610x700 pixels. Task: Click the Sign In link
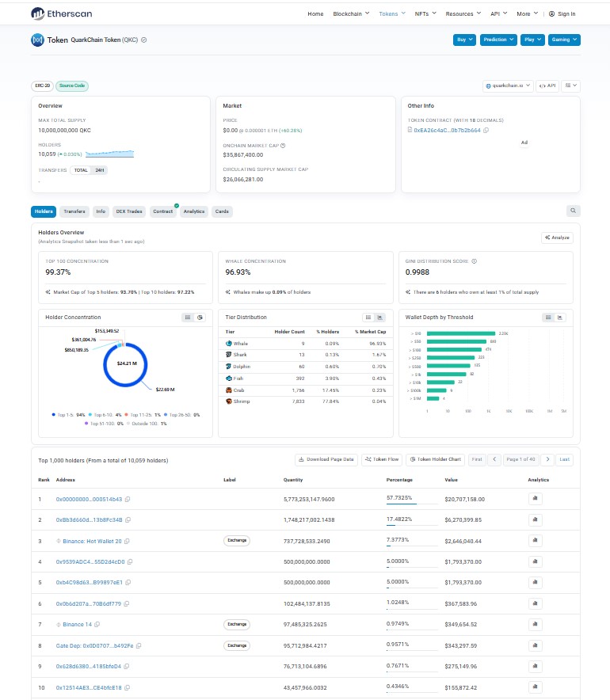coord(562,13)
